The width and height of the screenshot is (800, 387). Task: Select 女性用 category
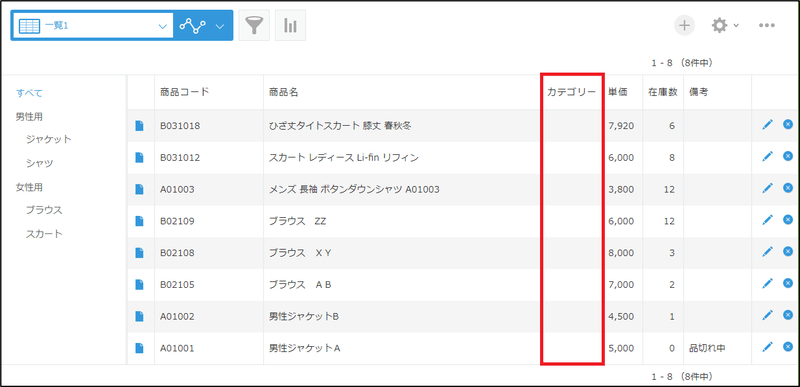pyautogui.click(x=29, y=187)
